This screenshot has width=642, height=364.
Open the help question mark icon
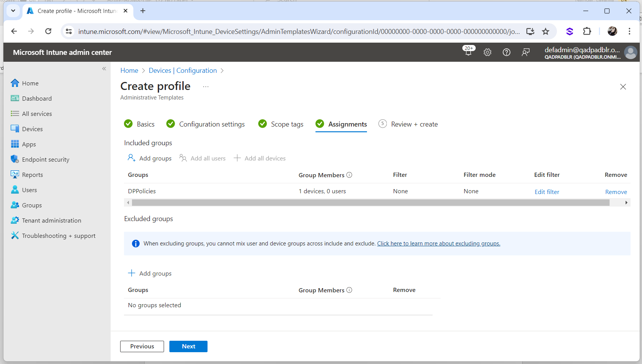tap(507, 52)
